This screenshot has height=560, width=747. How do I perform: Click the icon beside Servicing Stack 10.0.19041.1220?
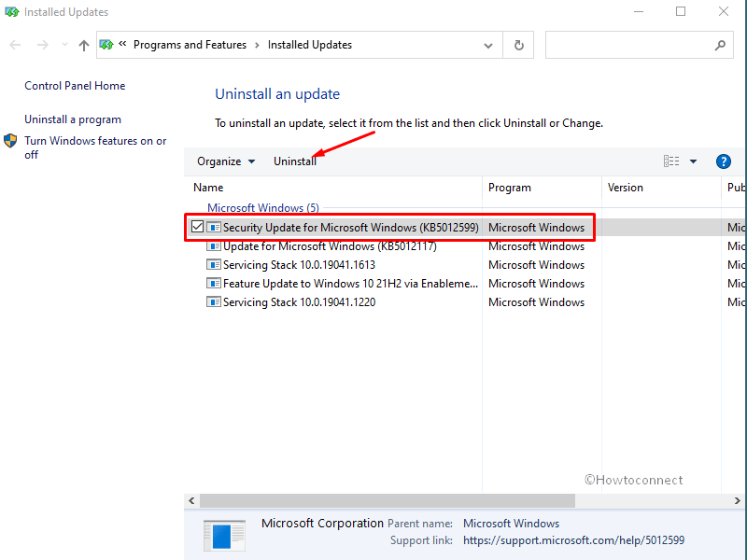(x=214, y=301)
